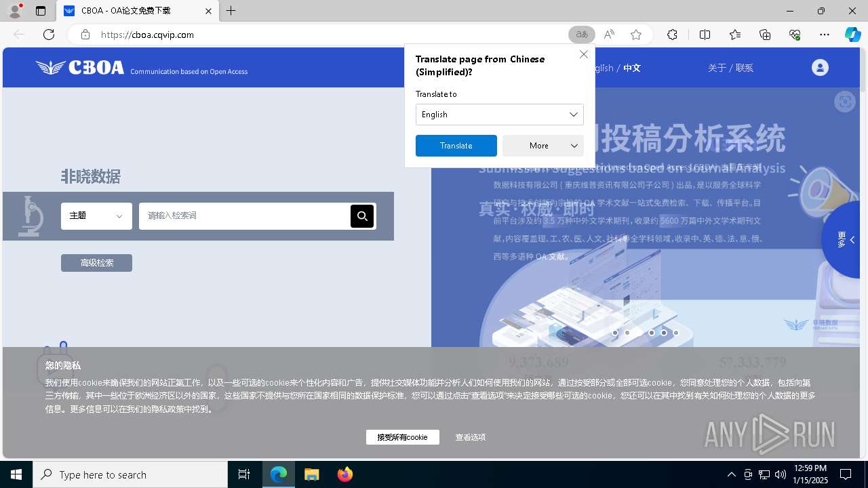Open the user account avatar on CBOA
The width and height of the screenshot is (868, 488).
point(820,68)
